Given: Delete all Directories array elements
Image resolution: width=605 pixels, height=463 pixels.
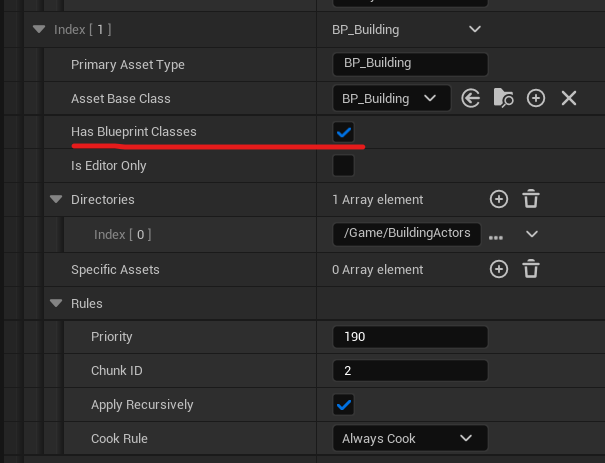Looking at the screenshot, I should 531,200.
